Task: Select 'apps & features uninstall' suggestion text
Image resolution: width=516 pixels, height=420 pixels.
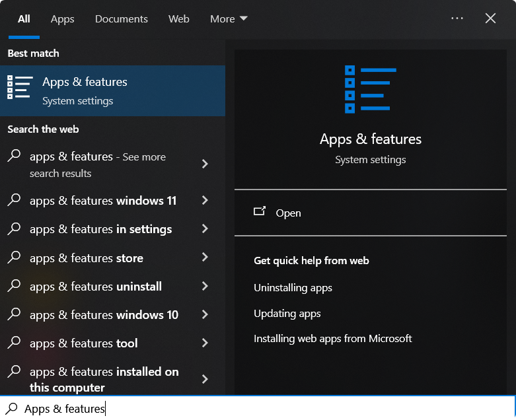Action: click(x=96, y=287)
